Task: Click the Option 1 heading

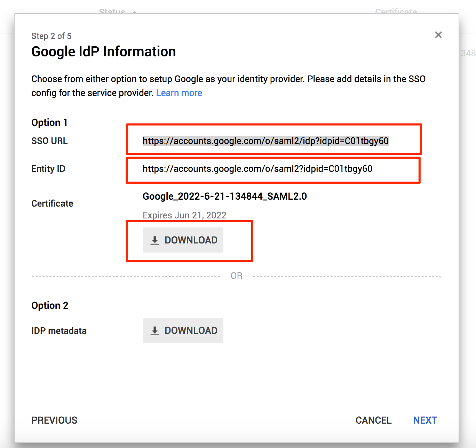Action: tap(49, 122)
